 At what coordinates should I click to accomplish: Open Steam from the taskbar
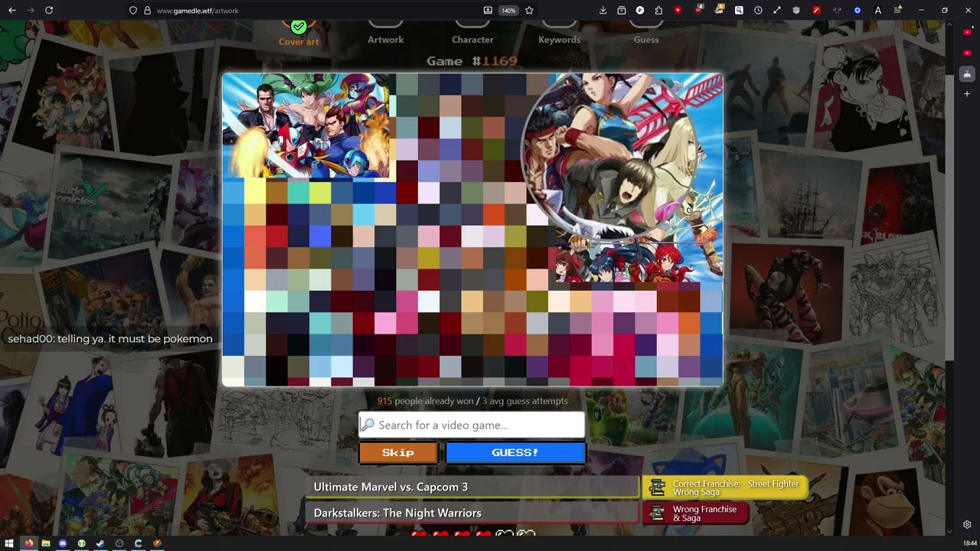click(x=100, y=543)
